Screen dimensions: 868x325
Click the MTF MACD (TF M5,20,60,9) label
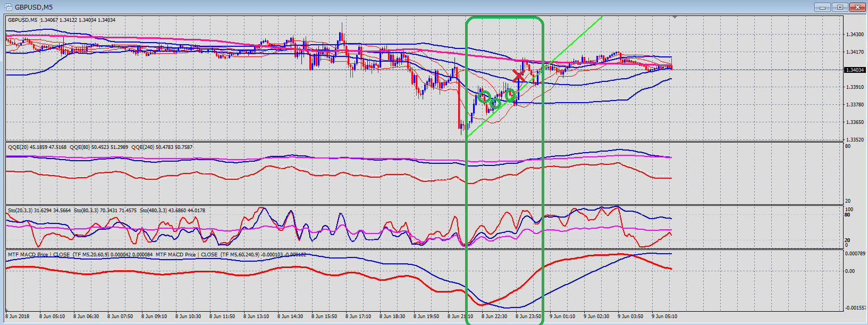80,255
